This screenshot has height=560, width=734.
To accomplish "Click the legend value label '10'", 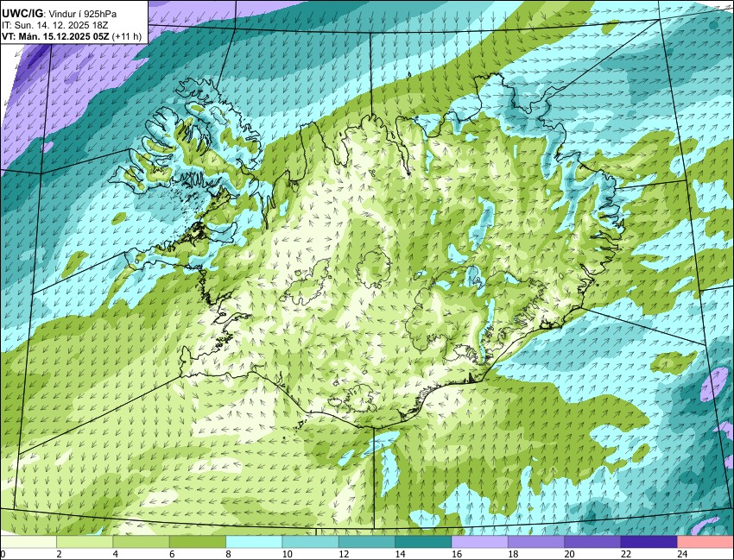I will 288,554.
